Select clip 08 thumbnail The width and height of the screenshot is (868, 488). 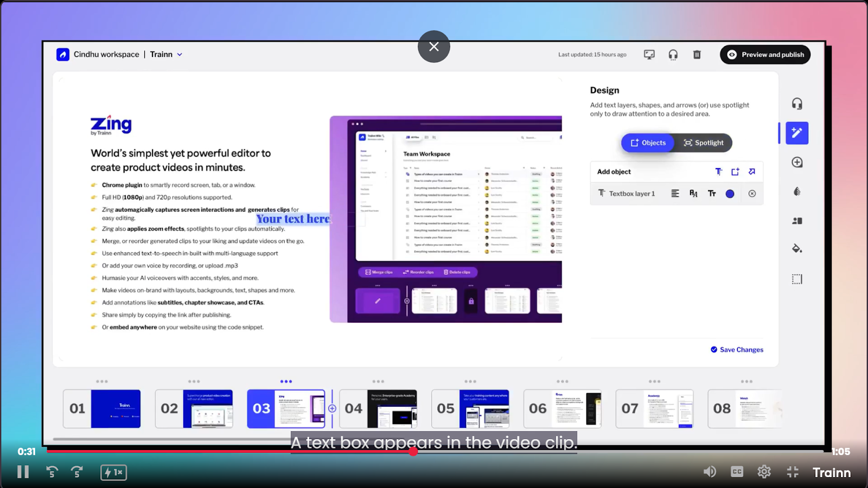(x=746, y=408)
